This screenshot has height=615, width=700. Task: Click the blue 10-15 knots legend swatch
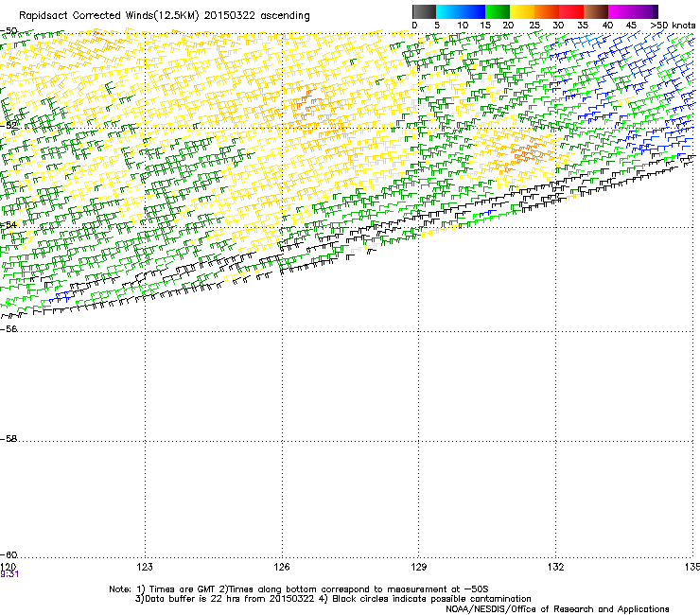pos(473,11)
